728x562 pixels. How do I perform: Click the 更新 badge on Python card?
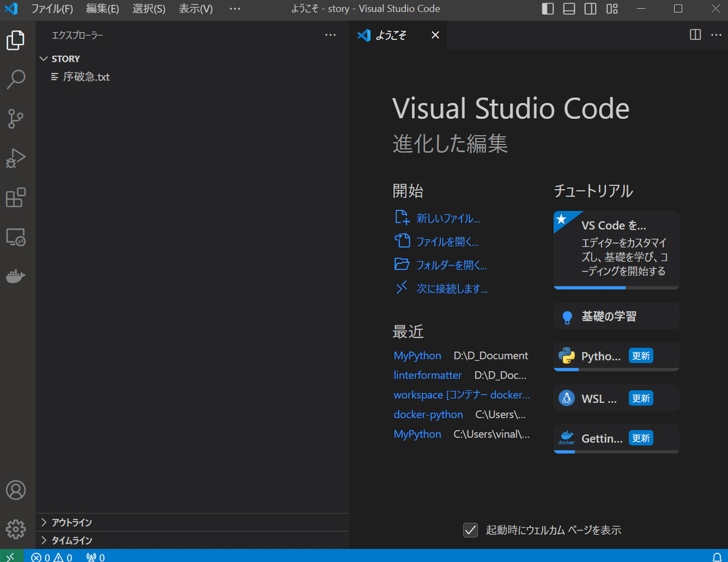(641, 356)
